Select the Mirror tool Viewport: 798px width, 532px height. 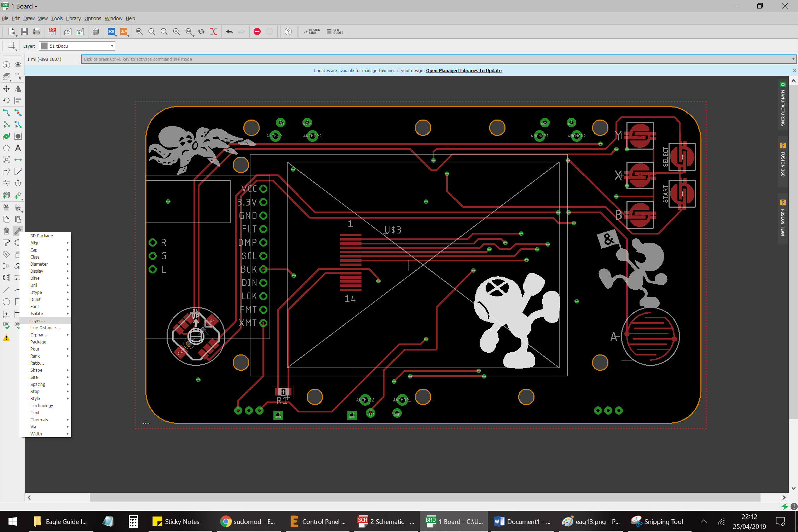coord(18,89)
